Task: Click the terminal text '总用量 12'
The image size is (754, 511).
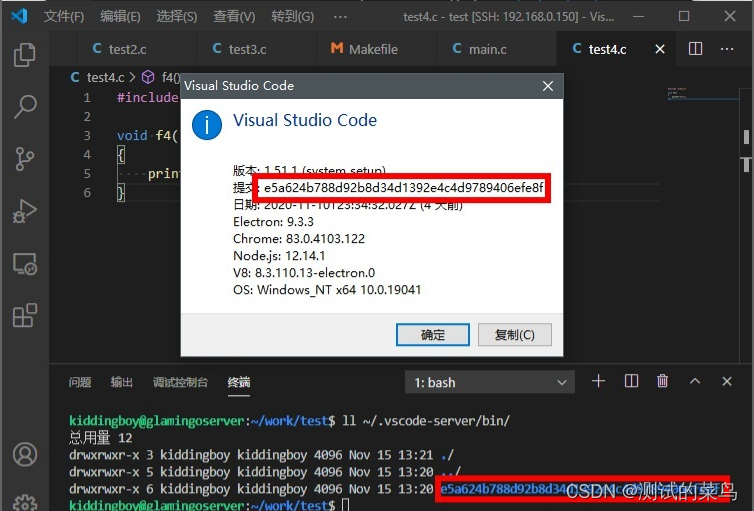Action: (x=101, y=438)
